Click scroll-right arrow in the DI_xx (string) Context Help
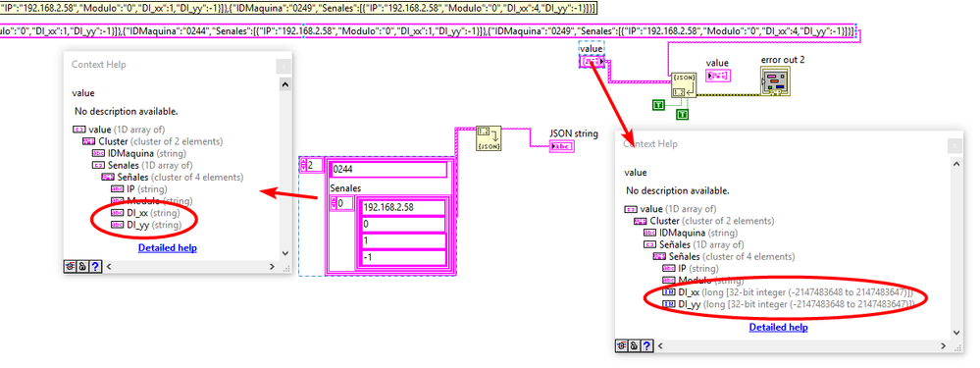Viewport: 980px width, 368px height. tap(272, 266)
